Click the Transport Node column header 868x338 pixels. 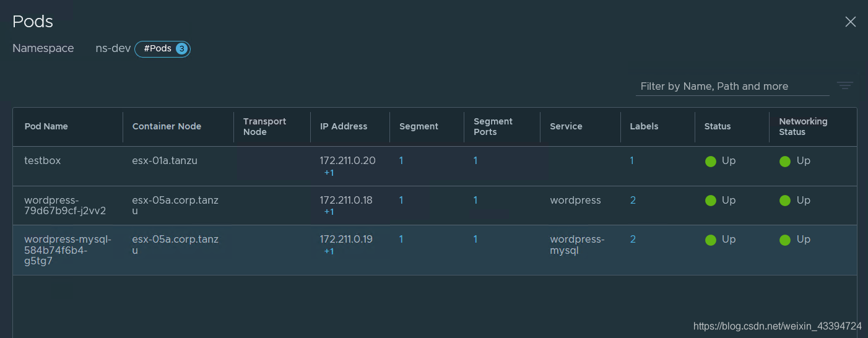[x=264, y=126]
